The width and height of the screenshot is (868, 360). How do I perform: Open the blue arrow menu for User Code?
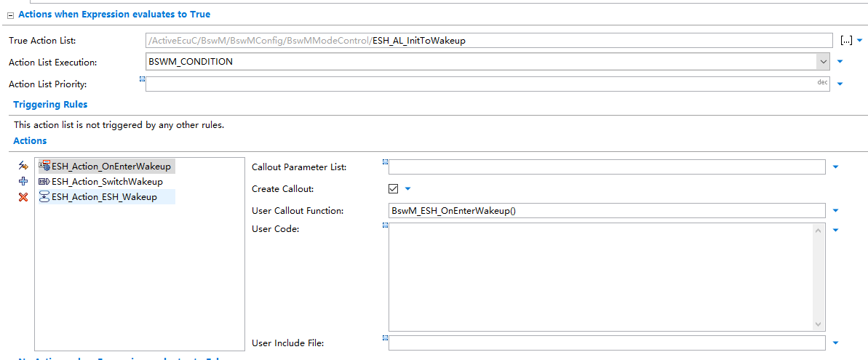pyautogui.click(x=836, y=230)
